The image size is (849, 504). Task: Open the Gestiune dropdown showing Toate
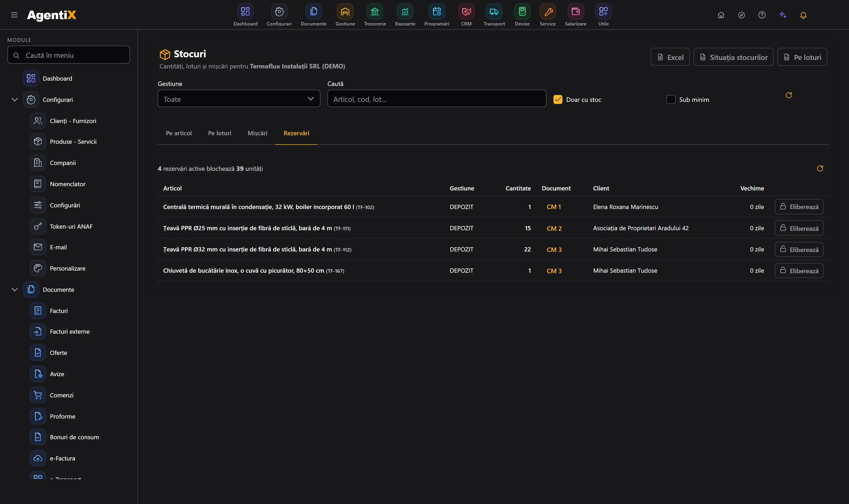(x=239, y=98)
